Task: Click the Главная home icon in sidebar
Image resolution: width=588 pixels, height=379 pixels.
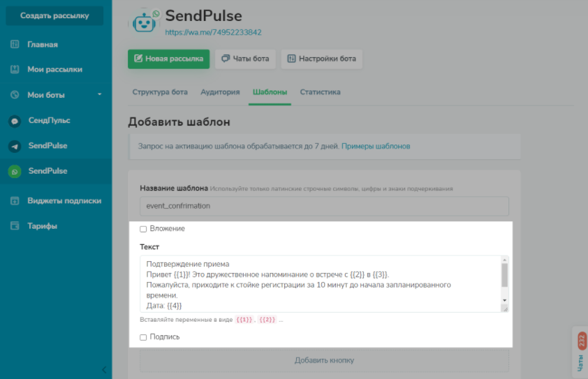Action: (14, 45)
